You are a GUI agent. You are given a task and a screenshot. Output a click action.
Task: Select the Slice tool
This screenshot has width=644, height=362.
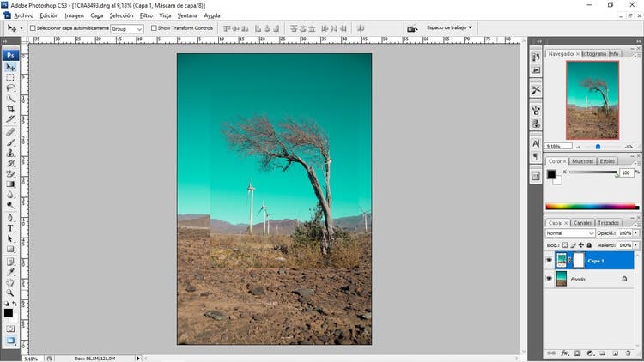point(10,119)
